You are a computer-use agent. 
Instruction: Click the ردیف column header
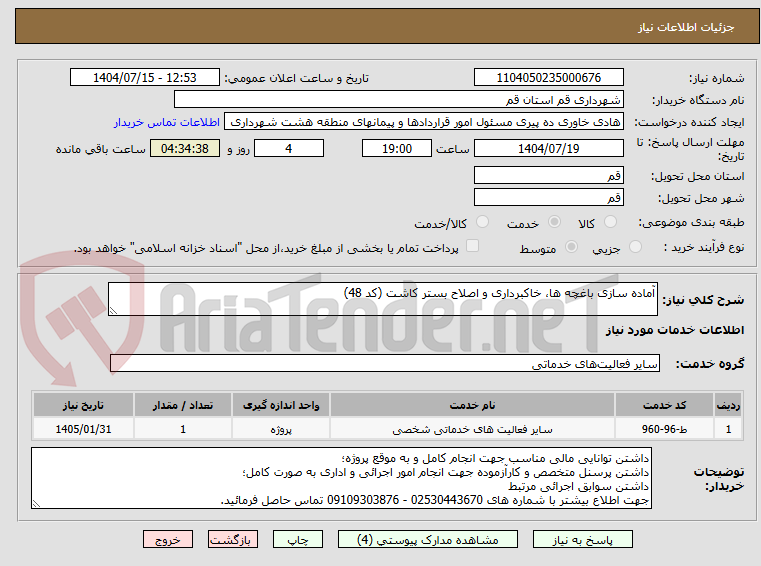(x=728, y=405)
